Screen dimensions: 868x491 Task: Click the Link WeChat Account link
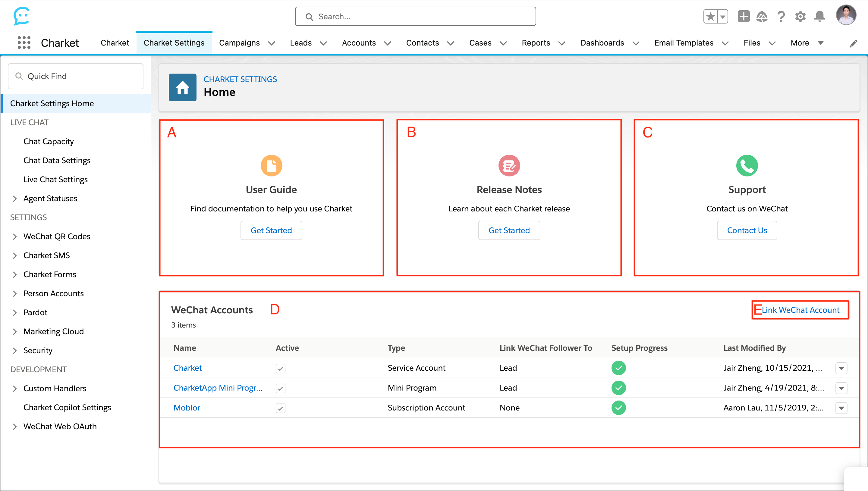(800, 310)
